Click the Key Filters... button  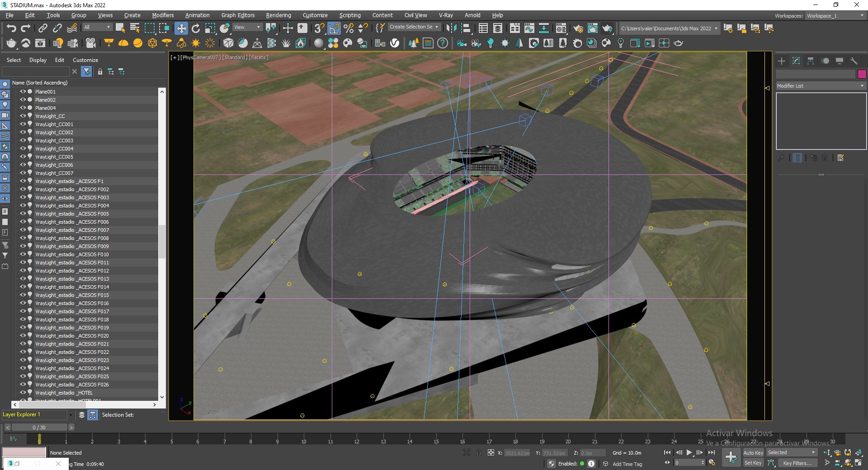pos(797,463)
